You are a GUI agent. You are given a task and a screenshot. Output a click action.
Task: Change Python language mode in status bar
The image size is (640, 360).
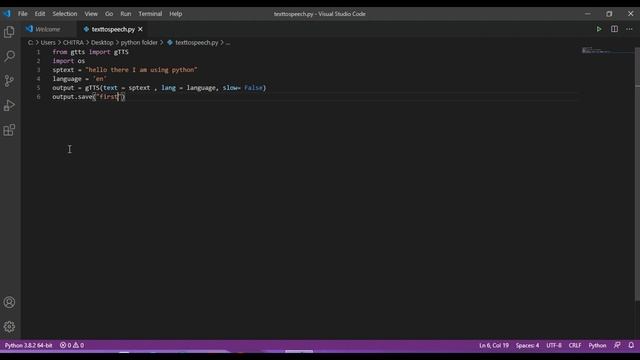597,345
